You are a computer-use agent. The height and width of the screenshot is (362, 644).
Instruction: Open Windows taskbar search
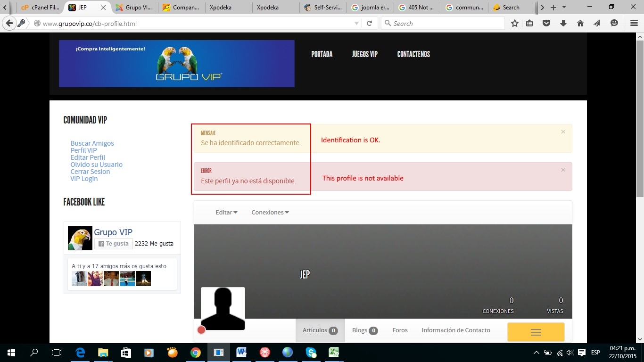[x=34, y=353]
